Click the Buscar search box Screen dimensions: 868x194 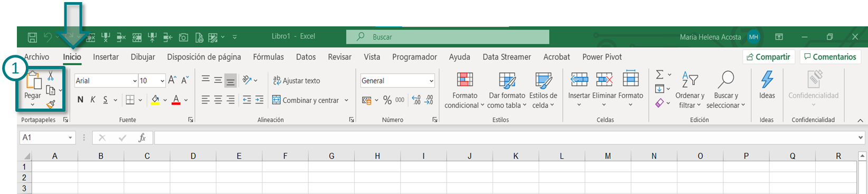(448, 37)
